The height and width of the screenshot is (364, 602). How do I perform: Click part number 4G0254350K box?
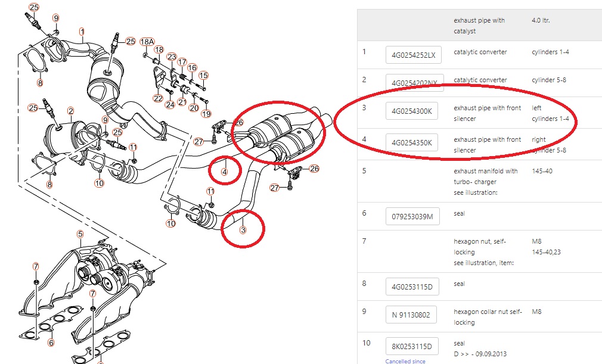(x=412, y=142)
